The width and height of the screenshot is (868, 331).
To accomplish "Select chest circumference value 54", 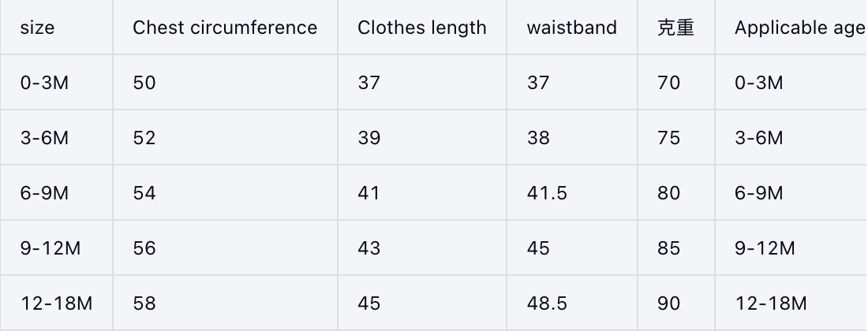I will (x=144, y=193).
